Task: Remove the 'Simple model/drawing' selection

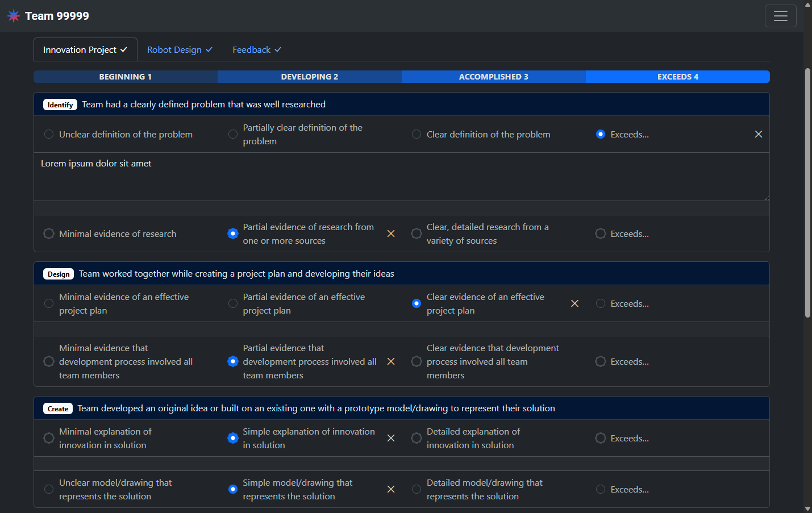Action: pyautogui.click(x=391, y=489)
